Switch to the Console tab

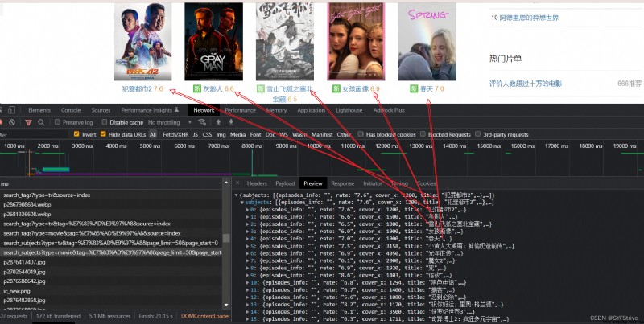point(71,110)
